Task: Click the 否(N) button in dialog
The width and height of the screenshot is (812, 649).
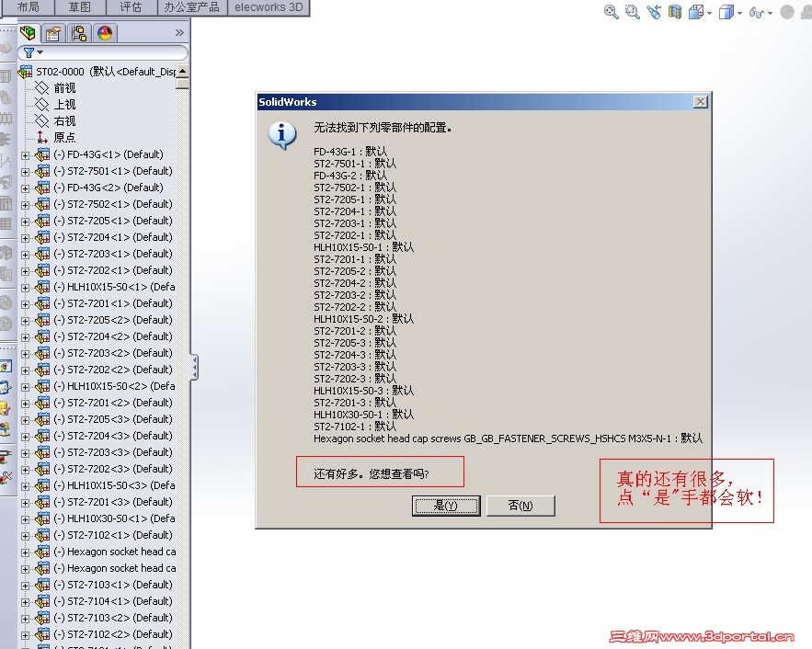Action: pyautogui.click(x=520, y=506)
